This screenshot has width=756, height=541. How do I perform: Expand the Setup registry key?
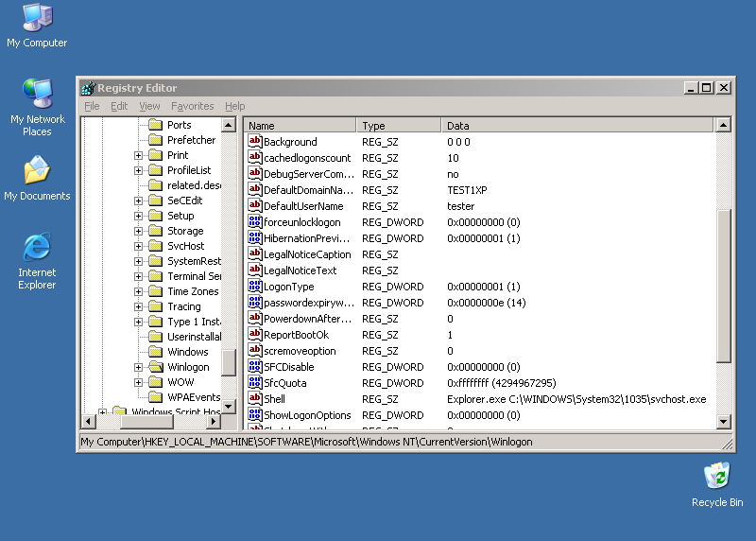pos(138,216)
